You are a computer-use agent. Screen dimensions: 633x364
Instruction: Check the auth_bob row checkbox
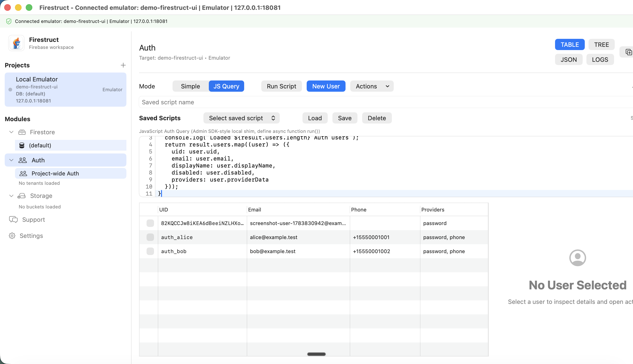tap(150, 251)
